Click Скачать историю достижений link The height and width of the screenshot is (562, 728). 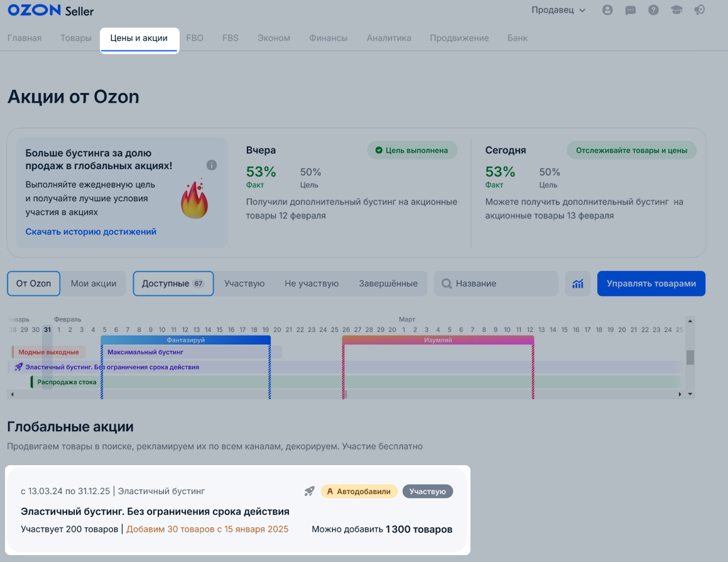pyautogui.click(x=91, y=231)
